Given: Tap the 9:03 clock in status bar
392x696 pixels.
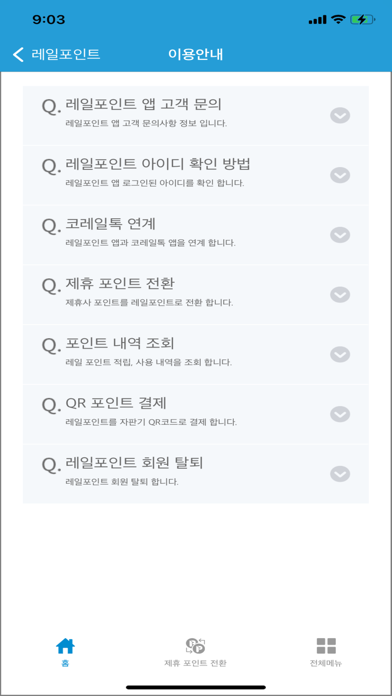Looking at the screenshot, I should [x=49, y=20].
